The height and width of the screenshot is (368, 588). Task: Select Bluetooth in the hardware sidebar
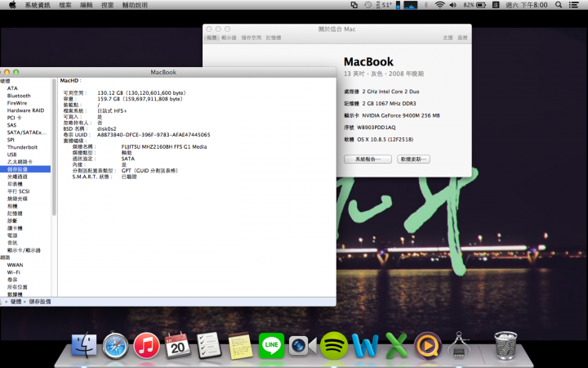point(19,96)
